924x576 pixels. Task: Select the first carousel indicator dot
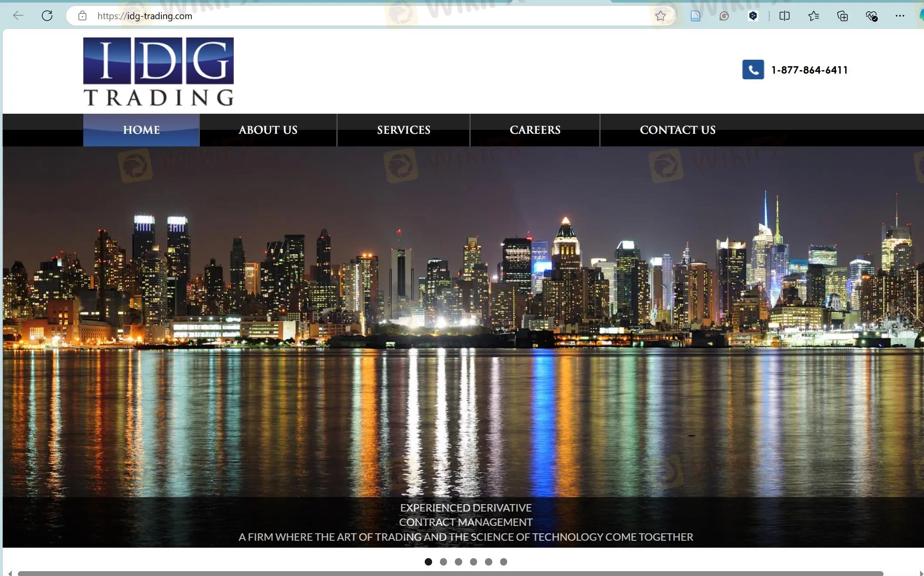tap(428, 562)
